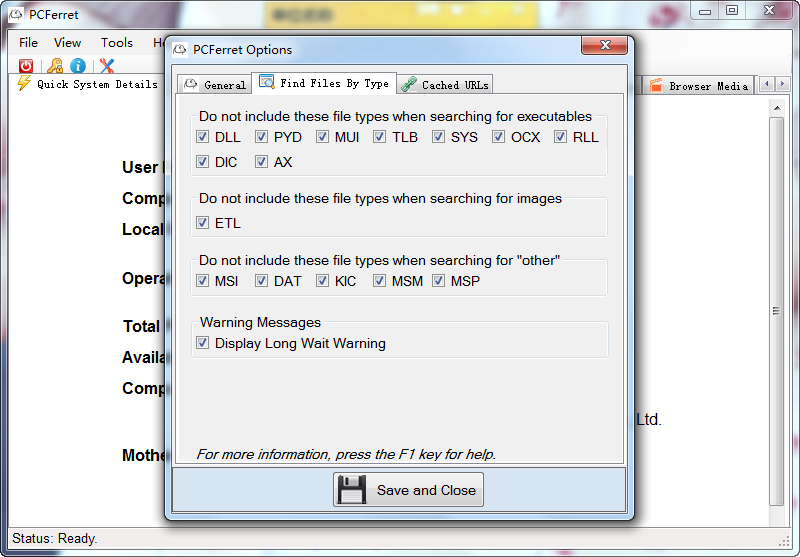Screen dimensions: 800x557
Task: Click the crossed tools options icon
Action: pyautogui.click(x=107, y=66)
